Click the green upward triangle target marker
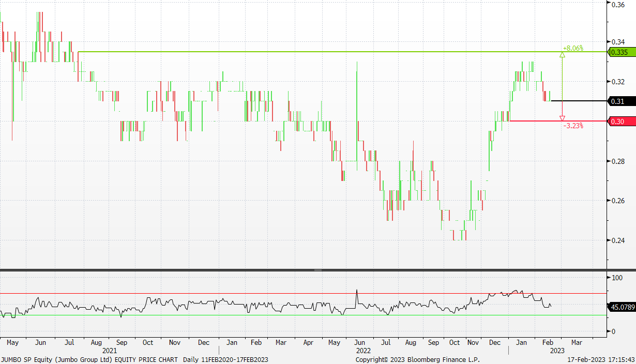Viewport: 636px width, 364px height. (x=562, y=54)
